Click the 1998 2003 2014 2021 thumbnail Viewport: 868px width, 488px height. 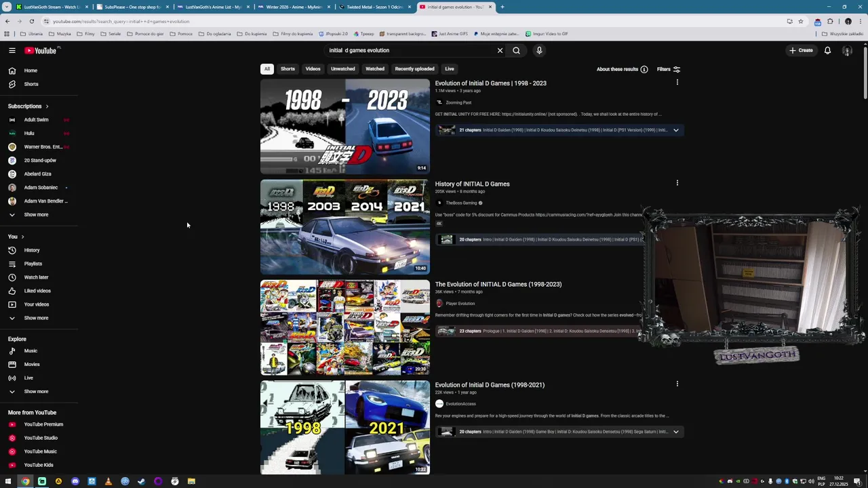pyautogui.click(x=345, y=227)
